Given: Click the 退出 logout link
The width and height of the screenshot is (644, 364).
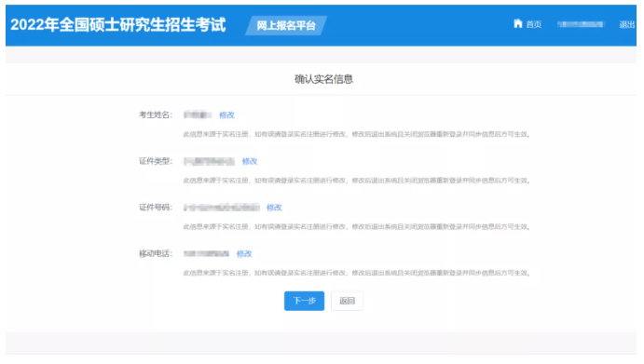Looking at the screenshot, I should coord(626,24).
